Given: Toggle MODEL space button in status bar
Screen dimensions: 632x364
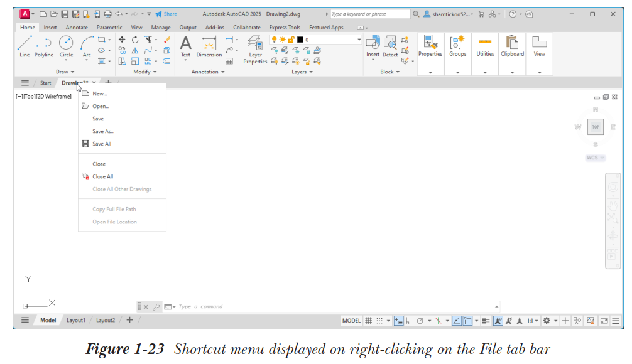Looking at the screenshot, I should (x=351, y=321).
